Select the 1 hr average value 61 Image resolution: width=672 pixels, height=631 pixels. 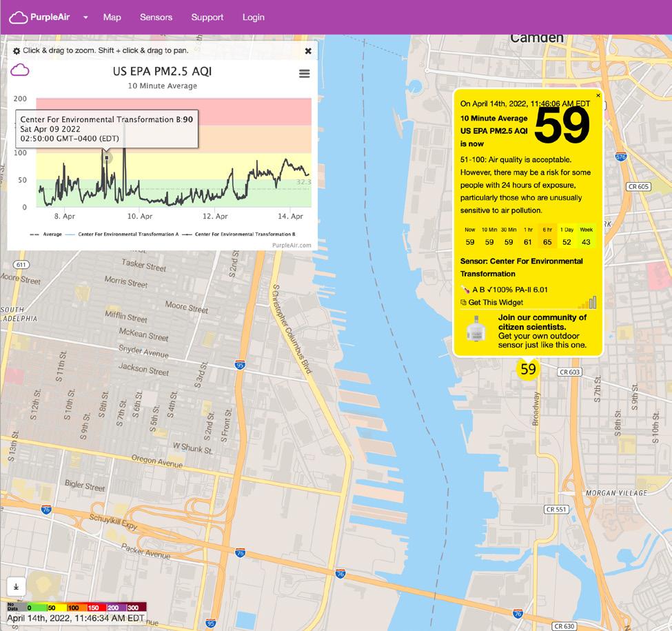[528, 242]
